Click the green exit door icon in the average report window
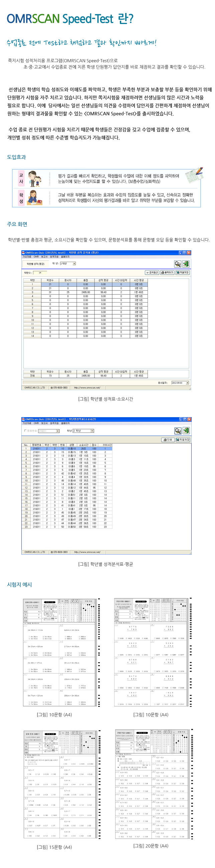Viewport: 215px width, 868px height. tap(186, 264)
